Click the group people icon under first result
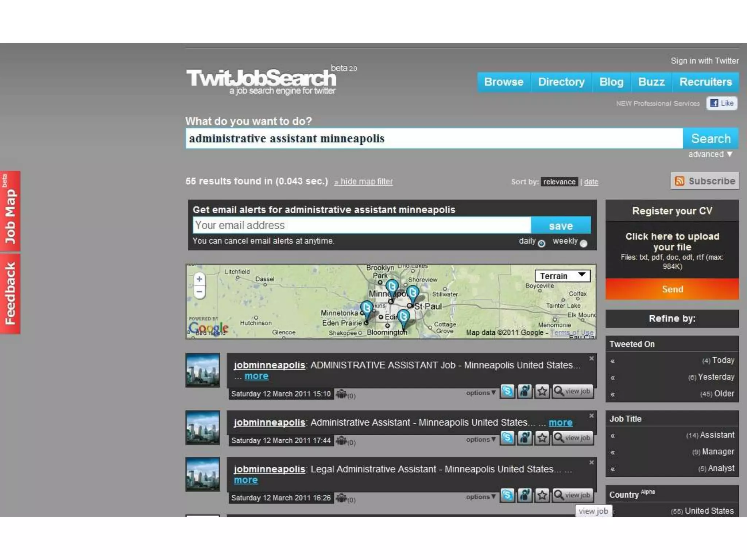The height and width of the screenshot is (560, 747). [342, 394]
